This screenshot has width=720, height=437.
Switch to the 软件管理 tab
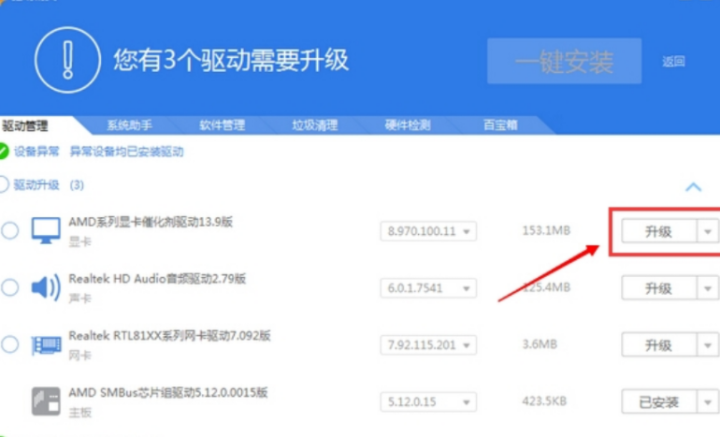(222, 125)
